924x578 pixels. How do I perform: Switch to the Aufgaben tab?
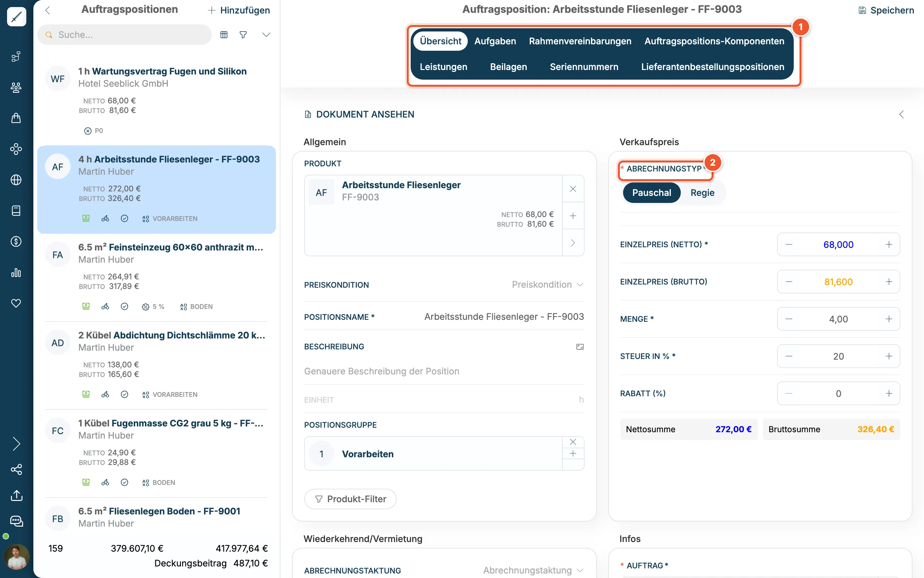pyautogui.click(x=495, y=41)
